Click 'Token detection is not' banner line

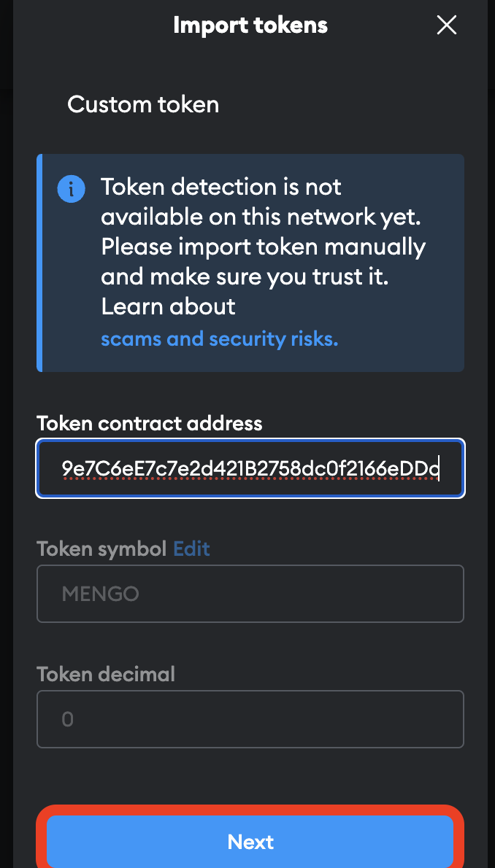click(x=221, y=187)
